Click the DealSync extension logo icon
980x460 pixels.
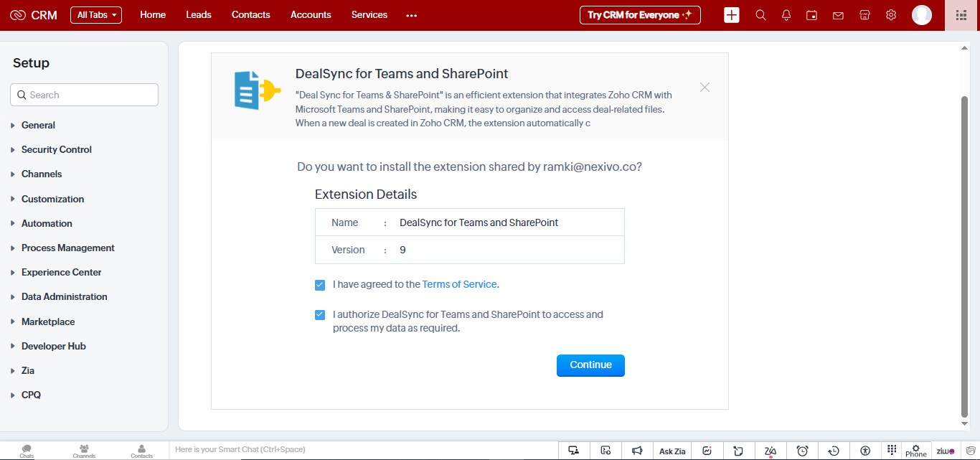tap(257, 90)
